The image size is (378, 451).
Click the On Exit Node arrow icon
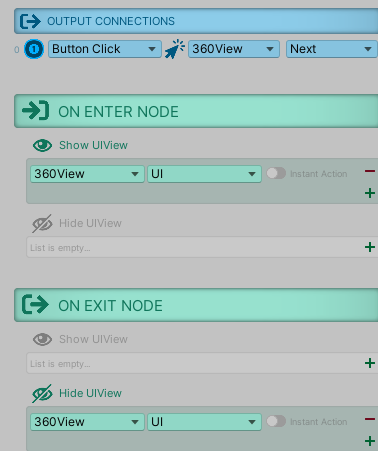pos(35,304)
